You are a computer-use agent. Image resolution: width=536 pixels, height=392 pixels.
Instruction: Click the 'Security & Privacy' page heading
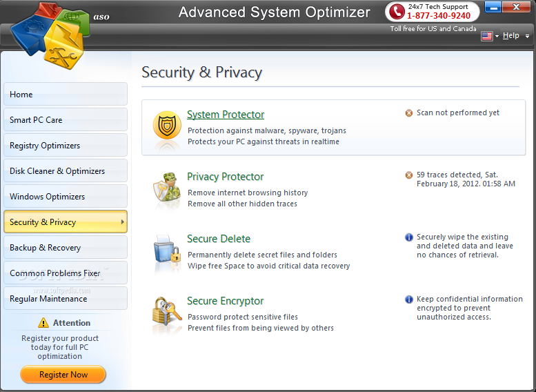coord(201,72)
